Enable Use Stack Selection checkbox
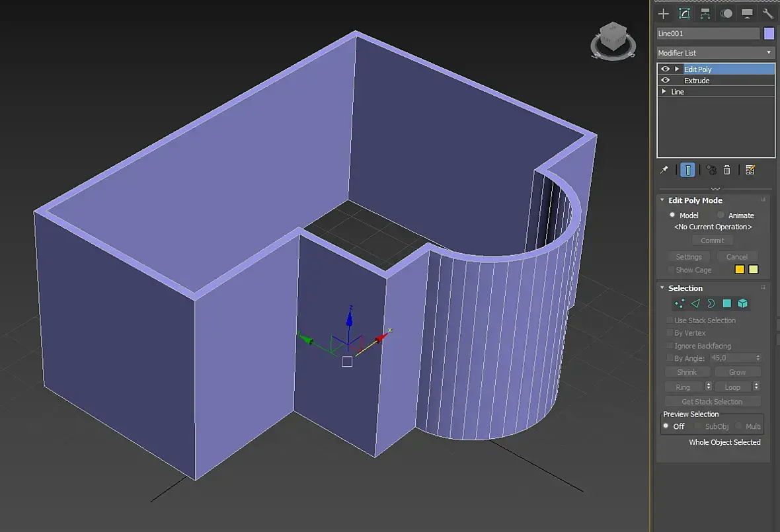The height and width of the screenshot is (532, 780). point(670,321)
